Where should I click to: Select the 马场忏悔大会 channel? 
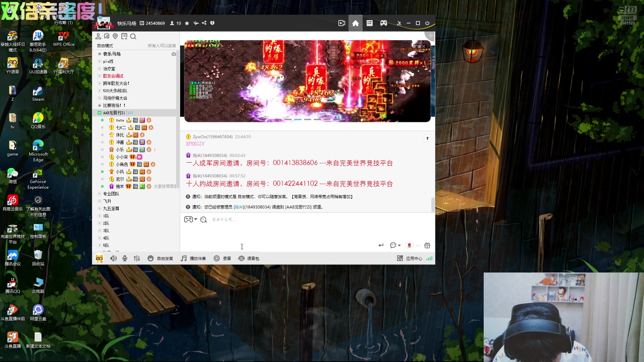click(115, 98)
